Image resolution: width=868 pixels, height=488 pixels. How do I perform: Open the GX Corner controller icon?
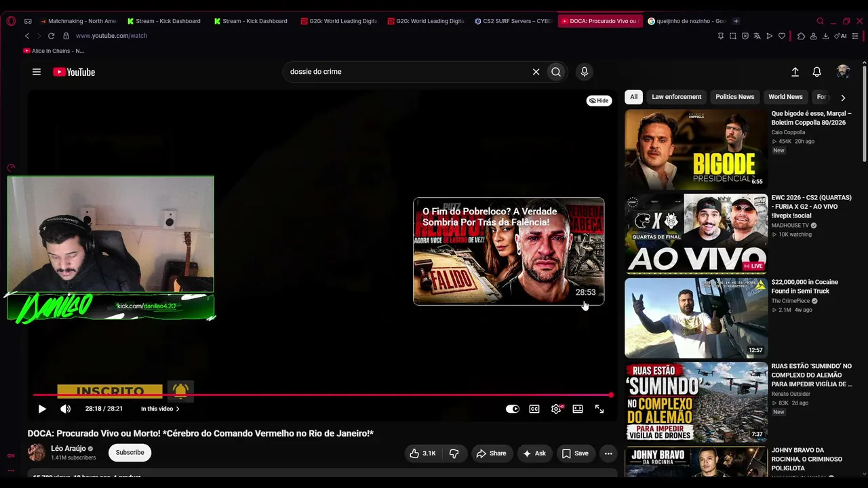(x=28, y=21)
